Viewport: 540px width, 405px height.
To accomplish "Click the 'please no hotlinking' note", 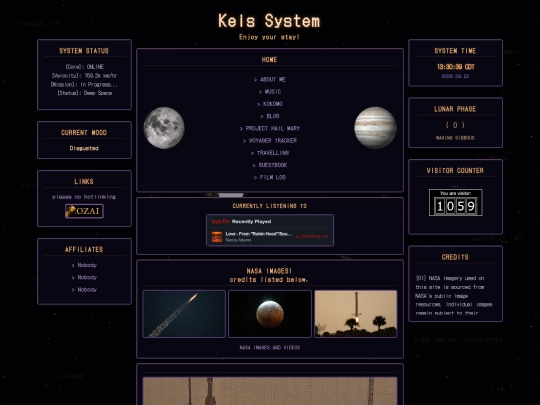I will pyautogui.click(x=84, y=197).
